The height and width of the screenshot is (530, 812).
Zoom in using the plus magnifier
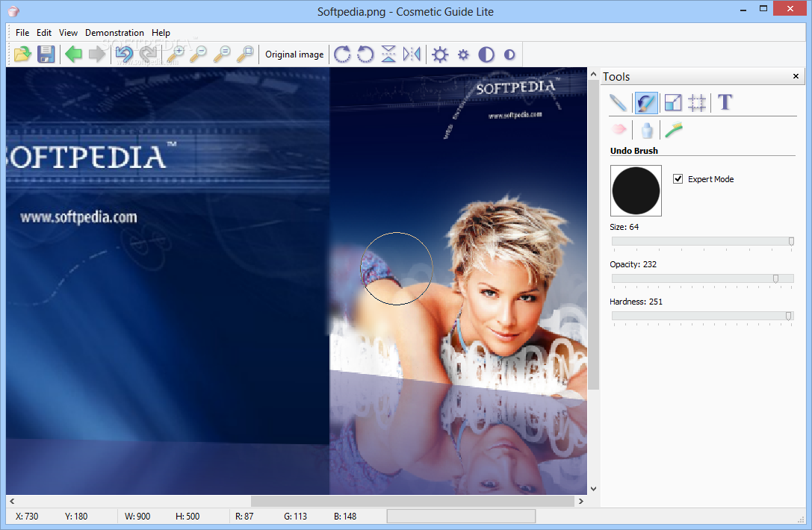tap(176, 54)
